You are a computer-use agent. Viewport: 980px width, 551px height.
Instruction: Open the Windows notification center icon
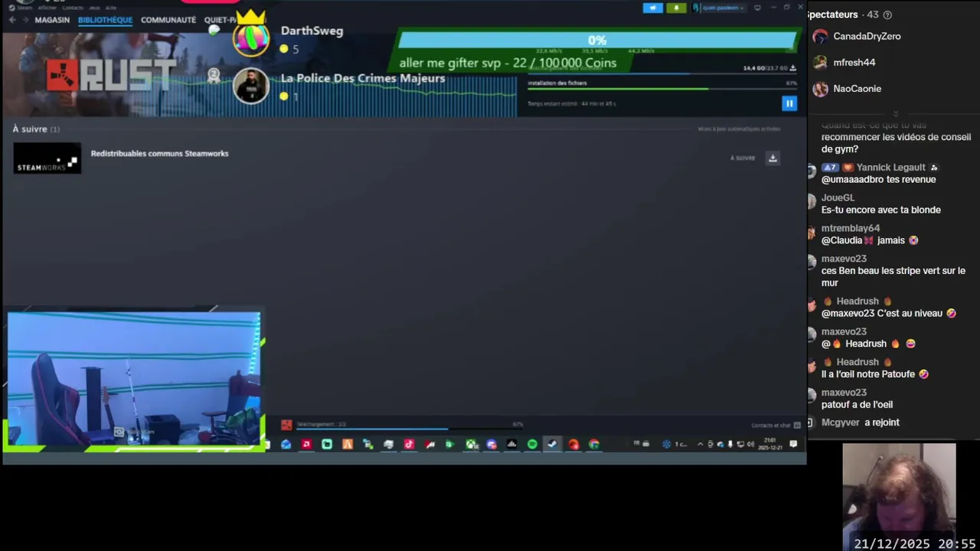pyautogui.click(x=793, y=444)
